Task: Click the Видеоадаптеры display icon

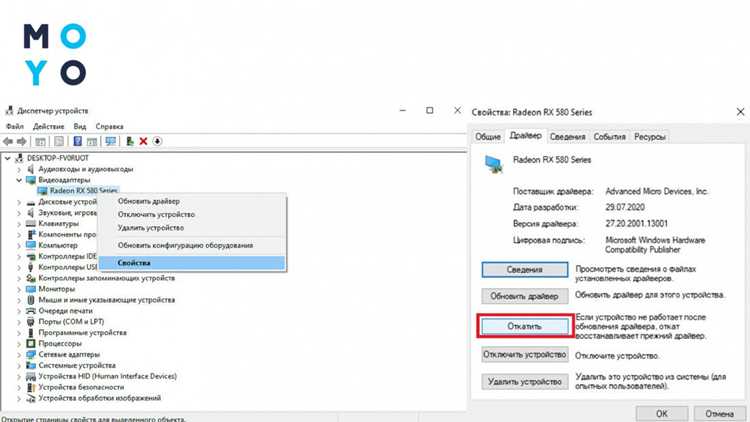Action: coord(31,180)
